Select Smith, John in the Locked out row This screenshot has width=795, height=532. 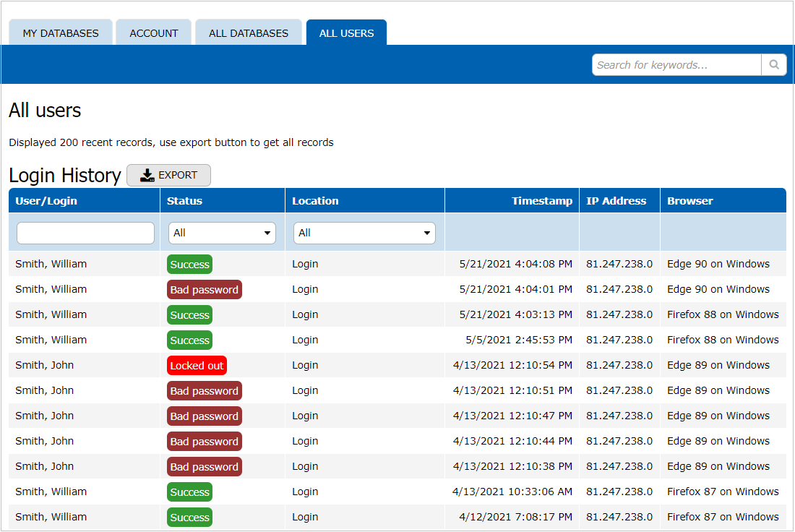(x=45, y=365)
